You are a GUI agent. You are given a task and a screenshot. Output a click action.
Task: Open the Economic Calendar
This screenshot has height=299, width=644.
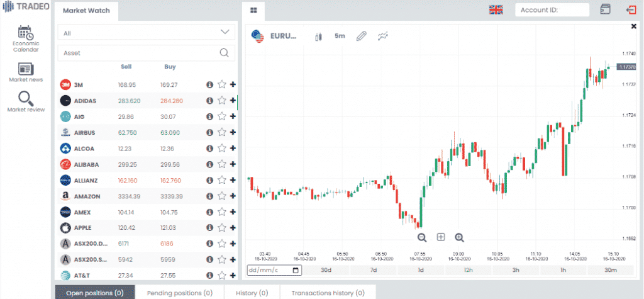coord(26,39)
